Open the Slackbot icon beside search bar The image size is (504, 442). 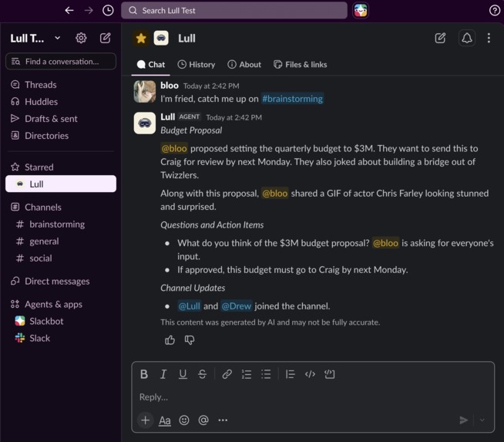click(361, 11)
